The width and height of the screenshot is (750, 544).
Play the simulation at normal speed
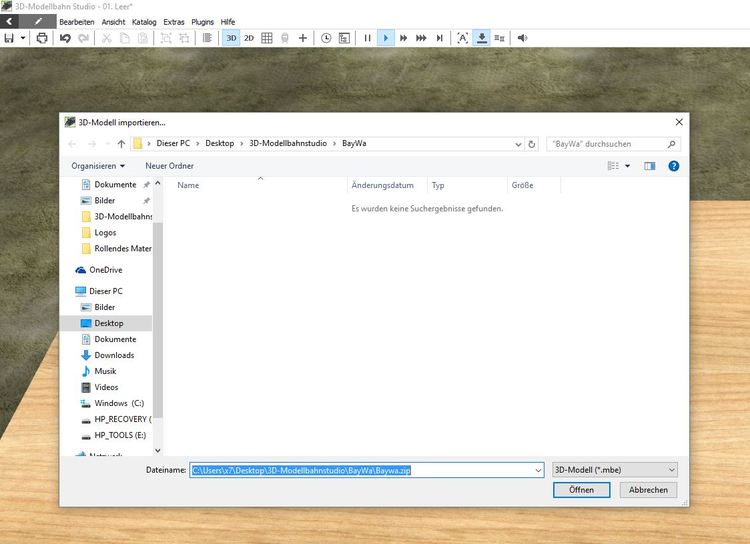point(386,38)
